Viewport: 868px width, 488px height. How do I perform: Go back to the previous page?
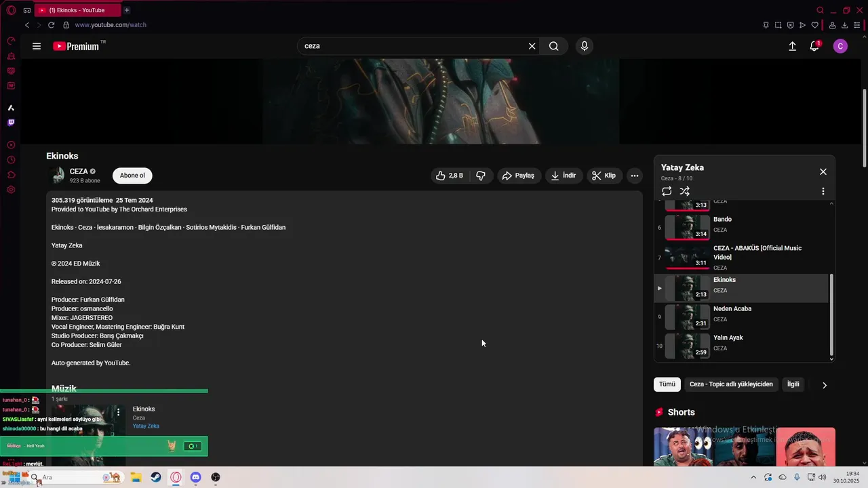[x=27, y=25]
